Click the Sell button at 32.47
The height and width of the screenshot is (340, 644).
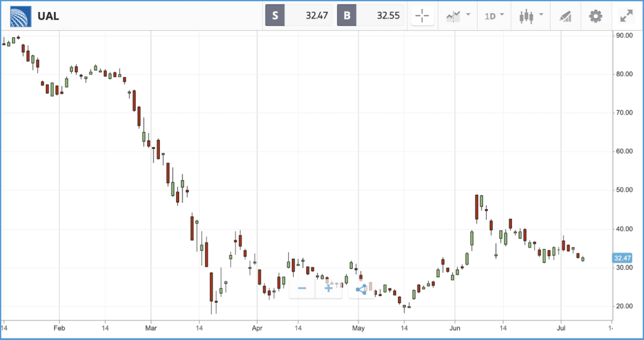point(299,16)
